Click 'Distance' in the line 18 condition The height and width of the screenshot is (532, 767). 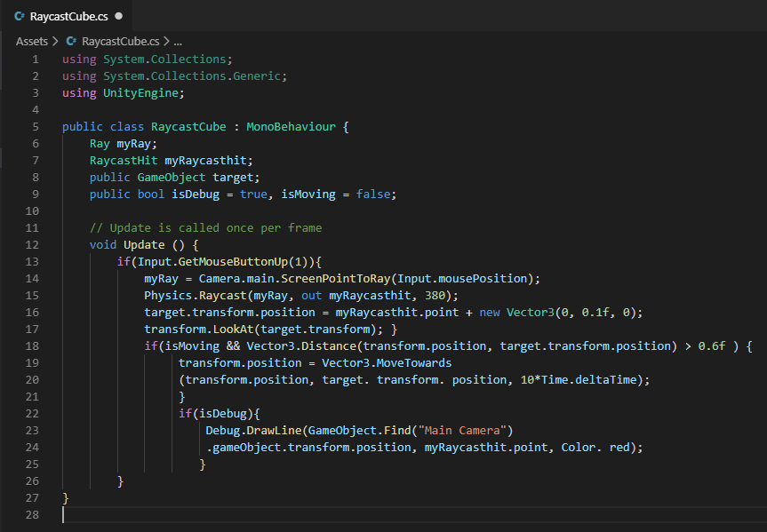point(329,345)
